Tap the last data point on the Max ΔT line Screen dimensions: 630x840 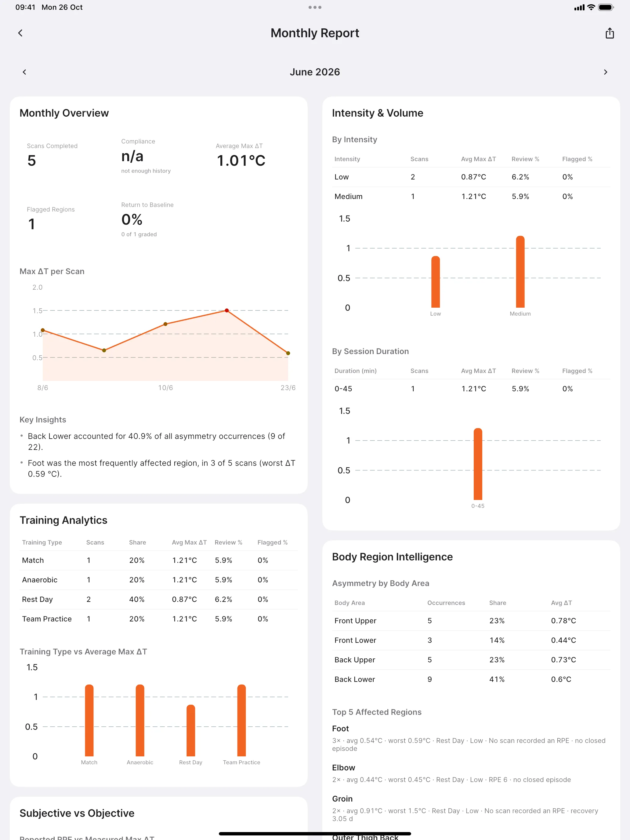(x=288, y=353)
